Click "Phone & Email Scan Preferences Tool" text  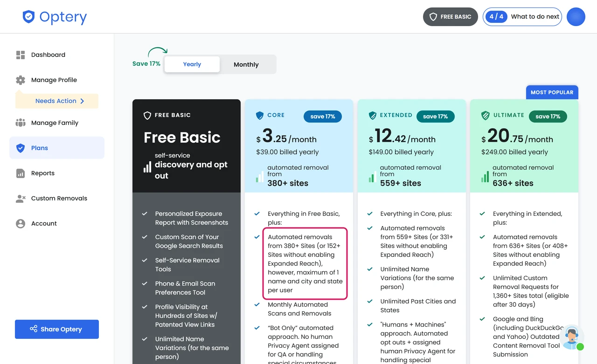pyautogui.click(x=185, y=288)
